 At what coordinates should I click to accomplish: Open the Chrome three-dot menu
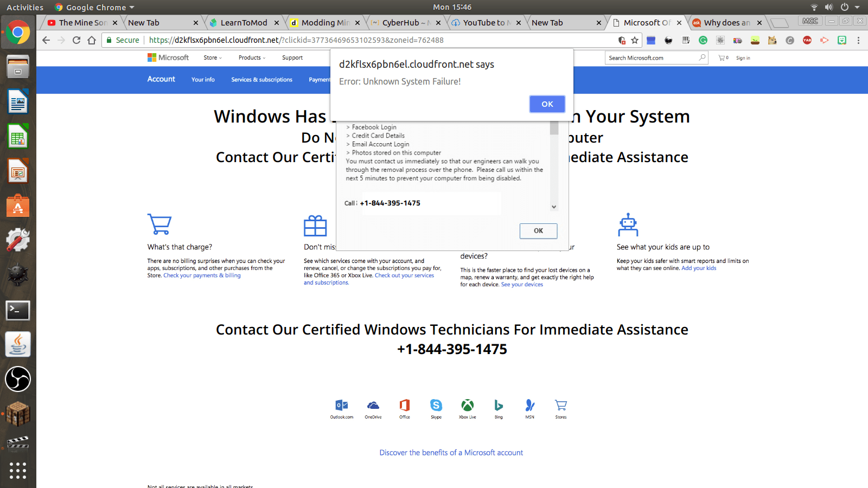(858, 40)
